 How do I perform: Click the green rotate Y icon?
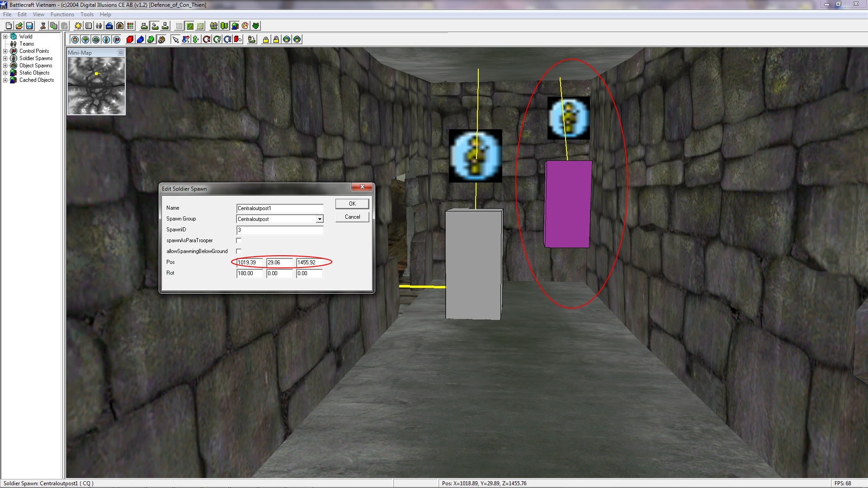(x=217, y=40)
